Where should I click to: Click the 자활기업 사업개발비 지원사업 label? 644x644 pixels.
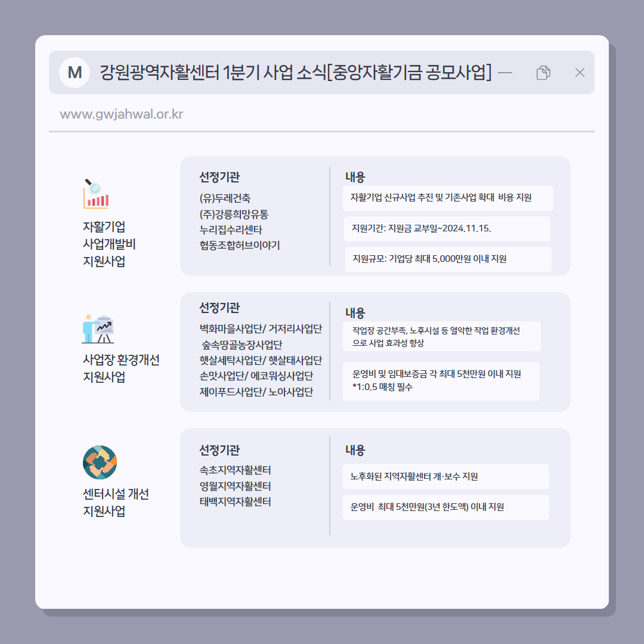(x=109, y=244)
